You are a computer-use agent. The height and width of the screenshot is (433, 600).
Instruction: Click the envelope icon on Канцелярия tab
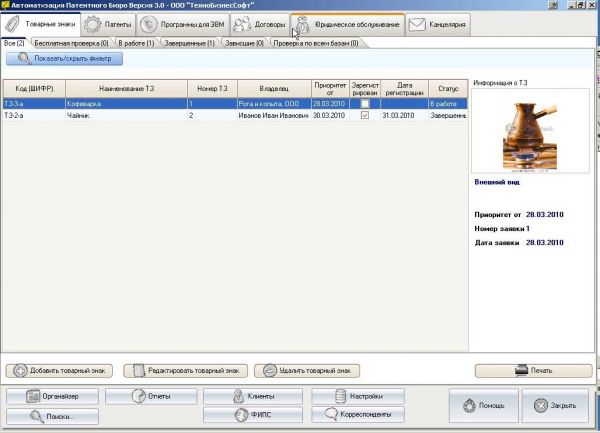(417, 25)
